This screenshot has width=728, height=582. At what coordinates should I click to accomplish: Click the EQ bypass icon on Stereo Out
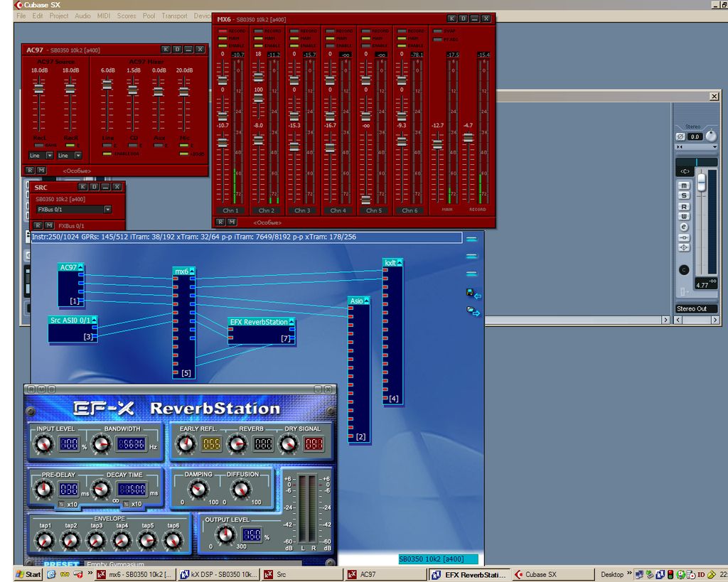tap(684, 248)
